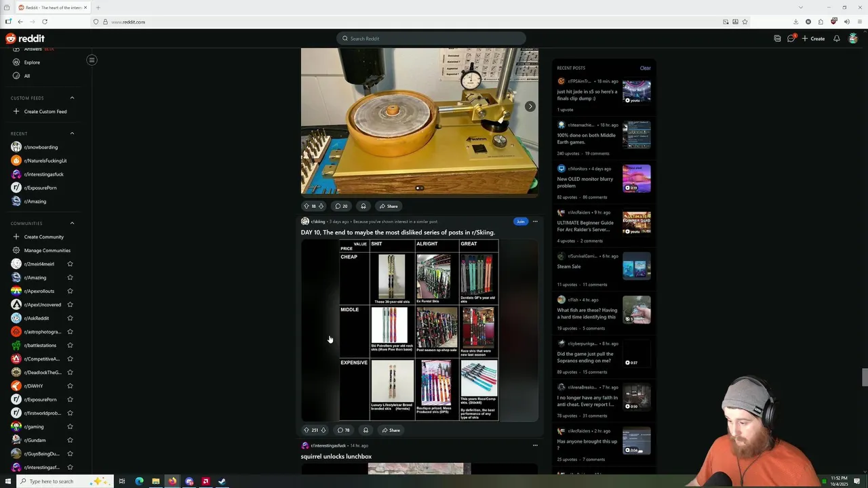This screenshot has height=488, width=868.
Task: Open New OLED monitor blurry problem thumbnail
Action: 637,179
